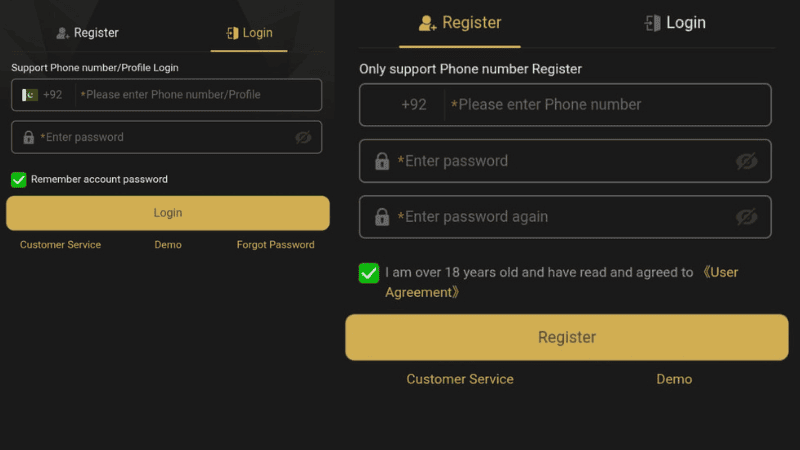
Task: Click lock icon in confirm password field
Action: click(381, 217)
